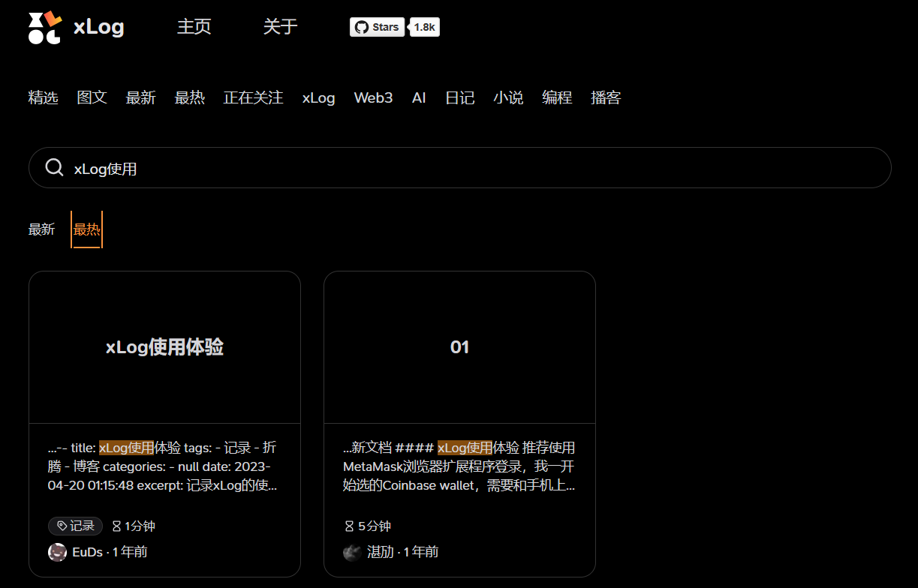Viewport: 918px width, 588px height.
Task: Open the EuDs author name
Action: [87, 552]
